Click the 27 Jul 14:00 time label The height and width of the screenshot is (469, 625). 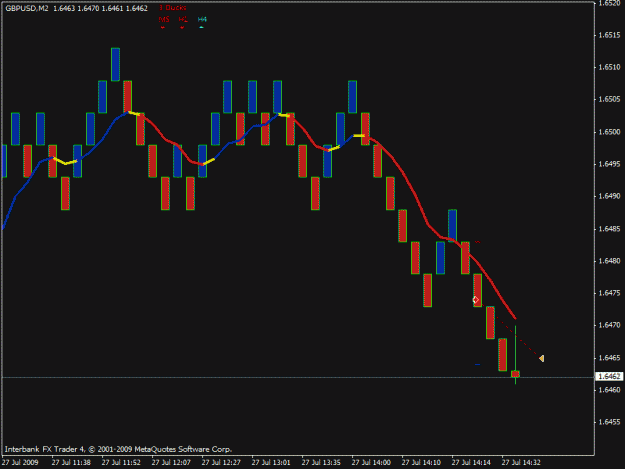[x=371, y=462]
